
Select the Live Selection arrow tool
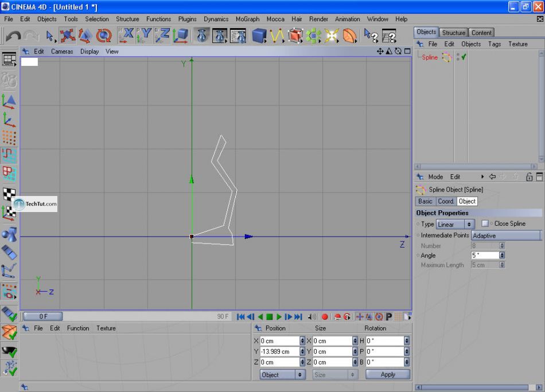50,36
